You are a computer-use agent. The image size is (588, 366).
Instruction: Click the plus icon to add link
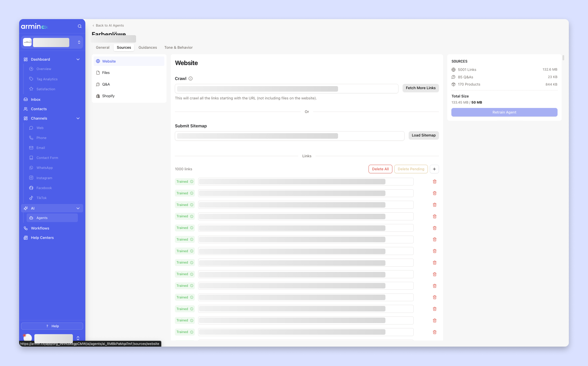[x=434, y=169]
